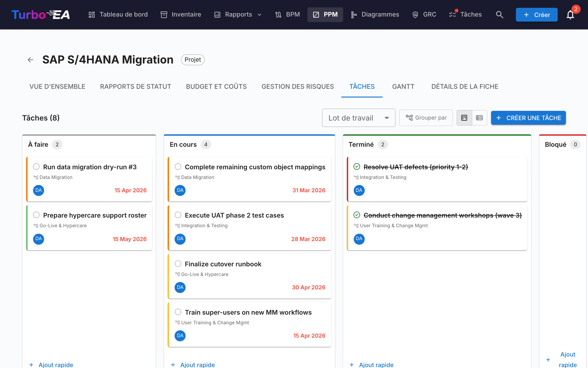Click DA avatar on Execute UAT phase 2 card
Image resolution: width=588 pixels, height=368 pixels.
pos(180,239)
